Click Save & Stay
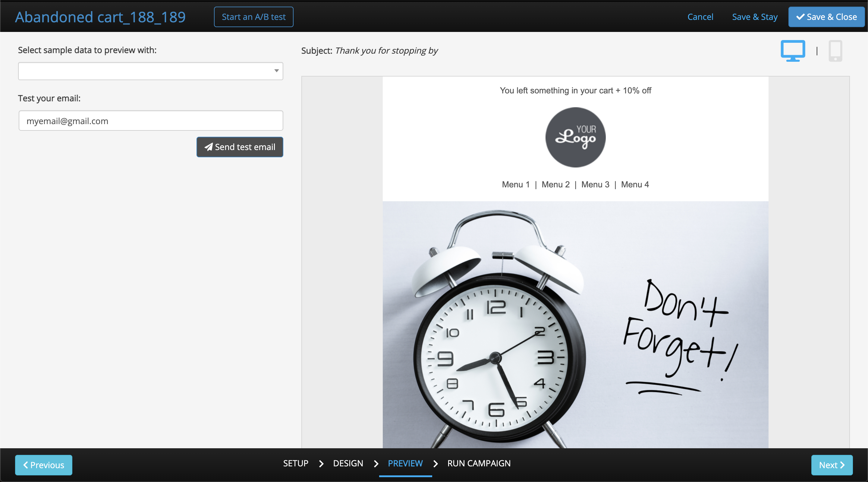This screenshot has width=868, height=482. coord(755,17)
